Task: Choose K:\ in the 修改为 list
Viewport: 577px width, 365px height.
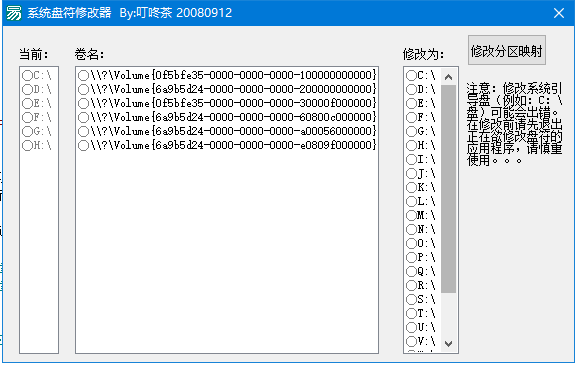Action: coord(421,187)
